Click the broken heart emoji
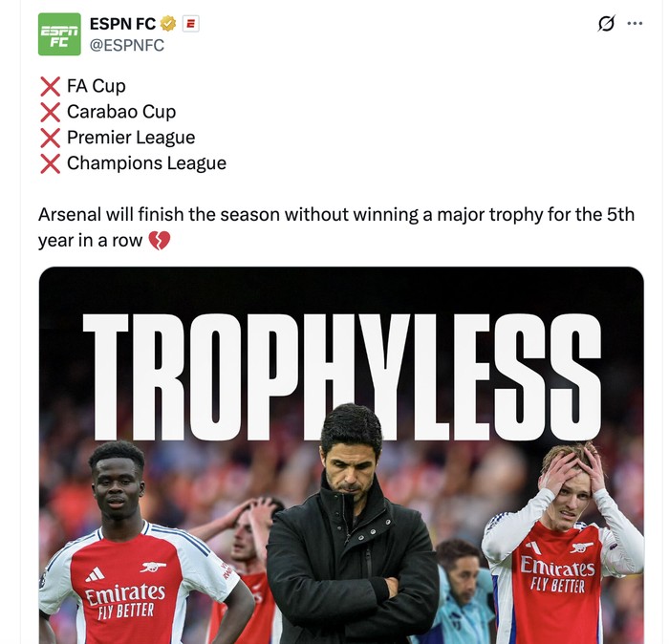 point(159,241)
